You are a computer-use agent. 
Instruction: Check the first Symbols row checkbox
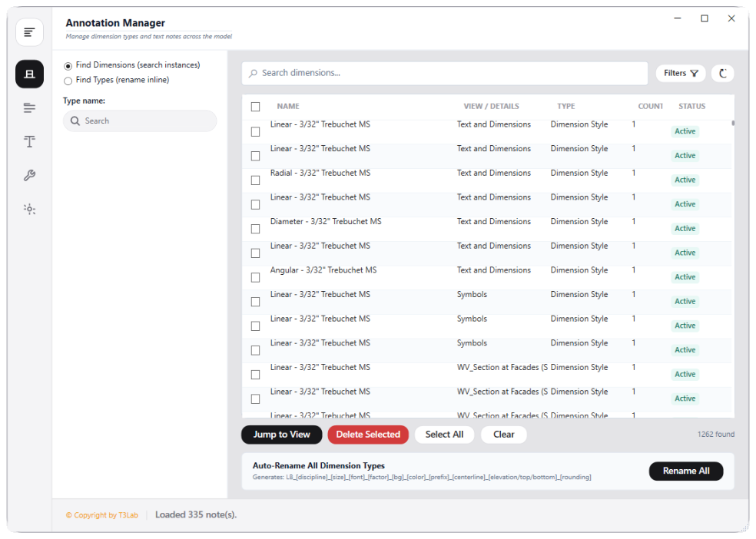point(256,302)
